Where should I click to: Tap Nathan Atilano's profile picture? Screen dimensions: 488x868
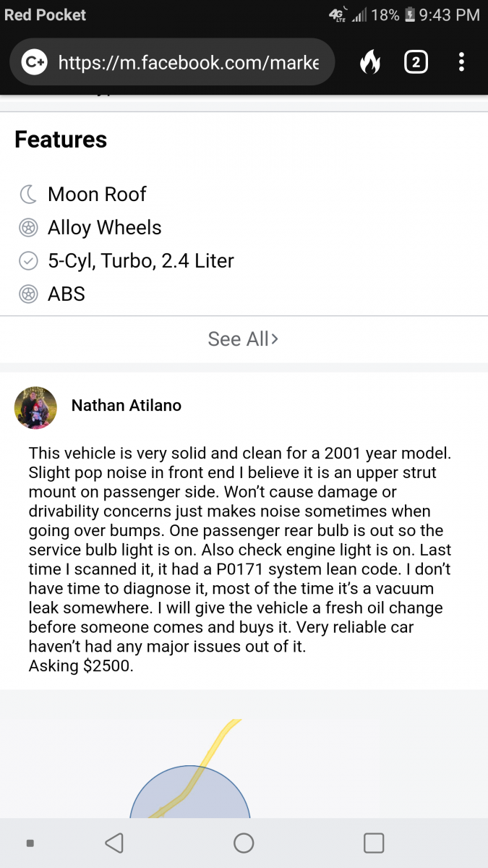pyautogui.click(x=35, y=407)
